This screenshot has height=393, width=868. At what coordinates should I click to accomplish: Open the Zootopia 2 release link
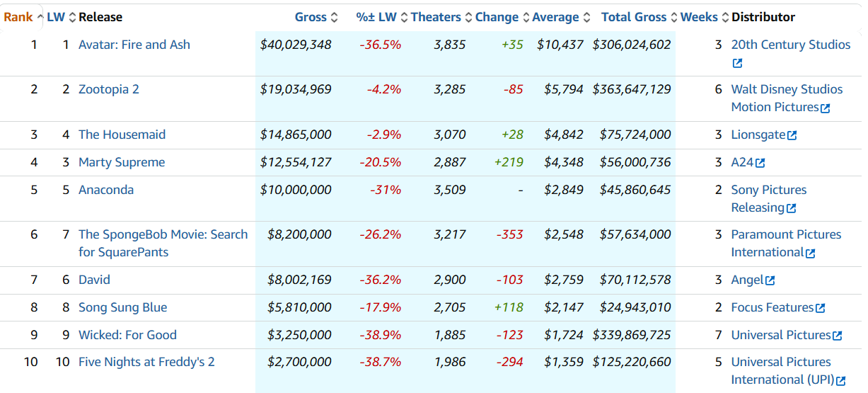tap(109, 89)
